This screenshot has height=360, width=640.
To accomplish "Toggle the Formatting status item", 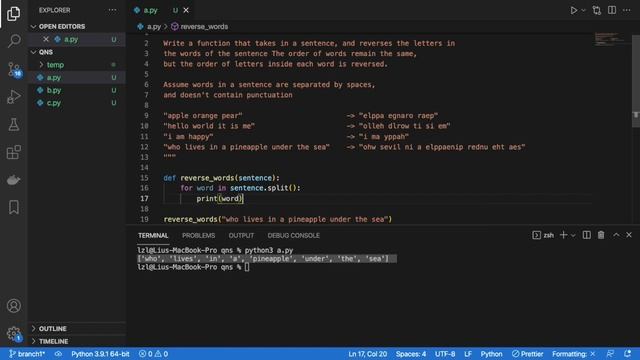I will [573, 354].
